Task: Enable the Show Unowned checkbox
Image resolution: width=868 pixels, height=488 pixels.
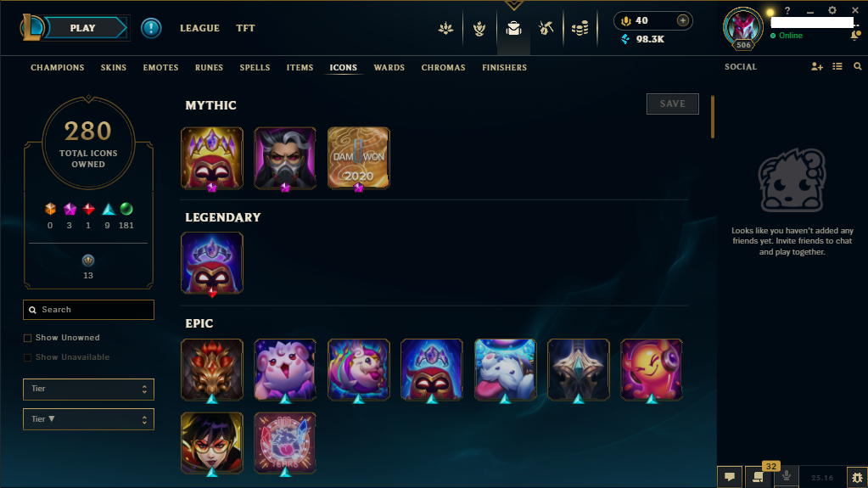Action: pos(27,338)
